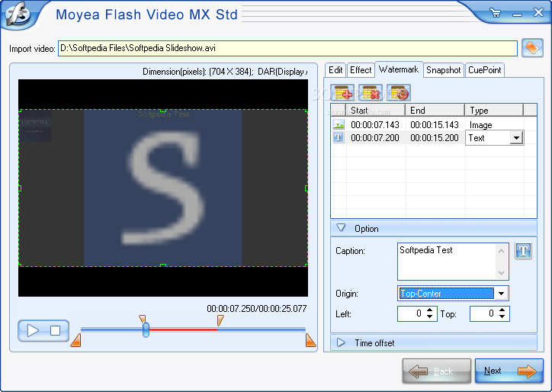Expand the Time offset section
The width and height of the screenshot is (552, 392).
341,342
